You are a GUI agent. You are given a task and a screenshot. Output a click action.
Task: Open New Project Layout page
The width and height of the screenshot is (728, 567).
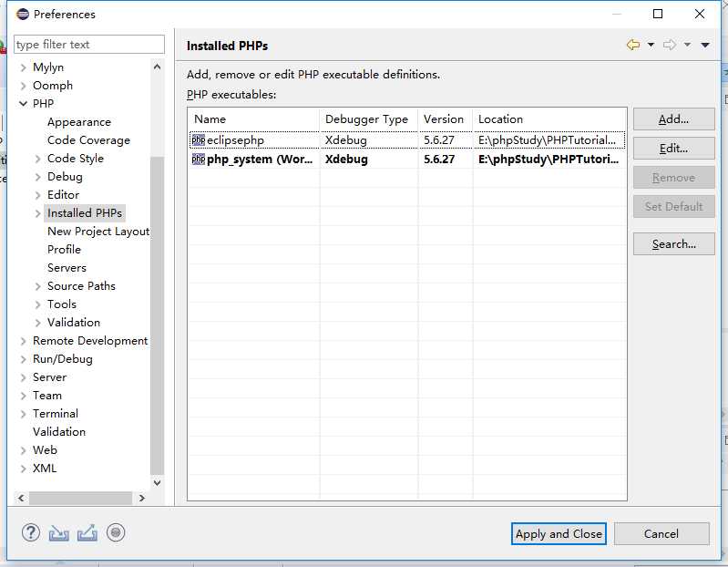[98, 232]
